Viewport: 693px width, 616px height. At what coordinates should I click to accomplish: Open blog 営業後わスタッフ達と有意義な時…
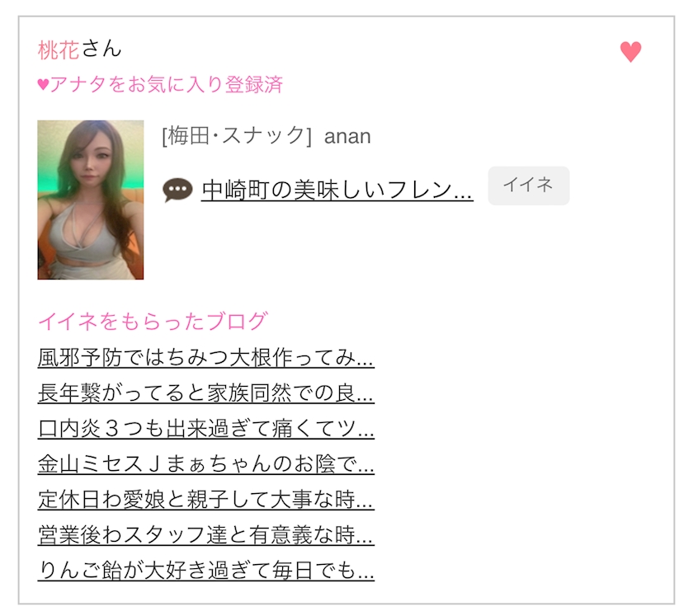[x=206, y=534]
